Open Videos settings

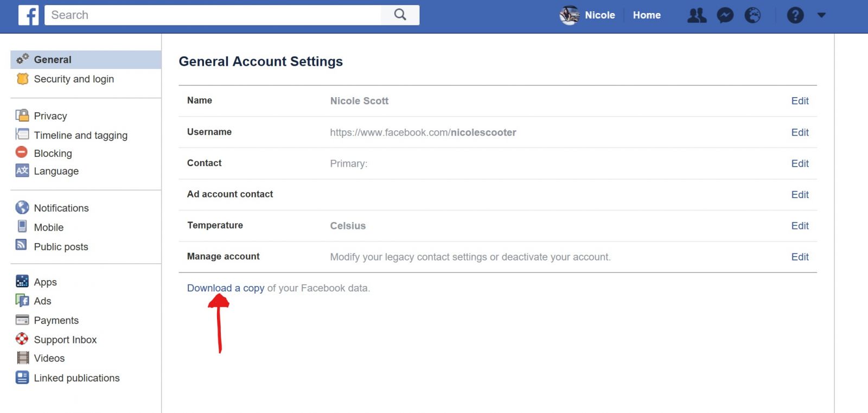[49, 358]
